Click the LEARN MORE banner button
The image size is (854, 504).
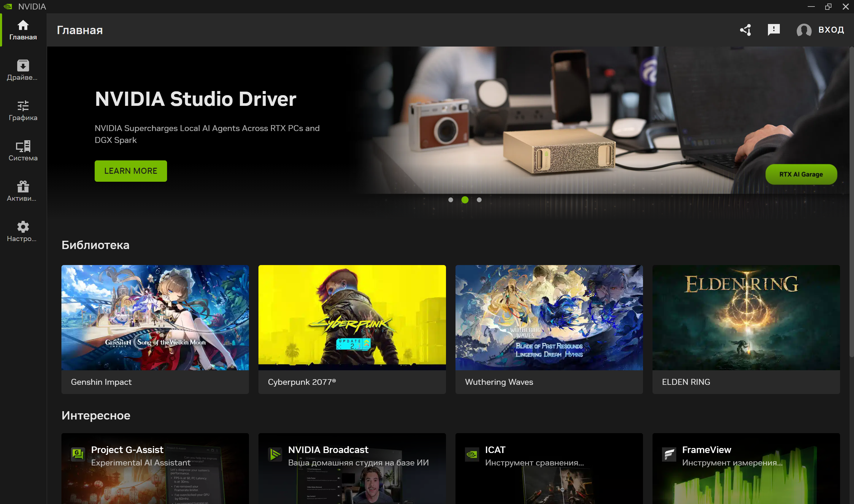131,171
